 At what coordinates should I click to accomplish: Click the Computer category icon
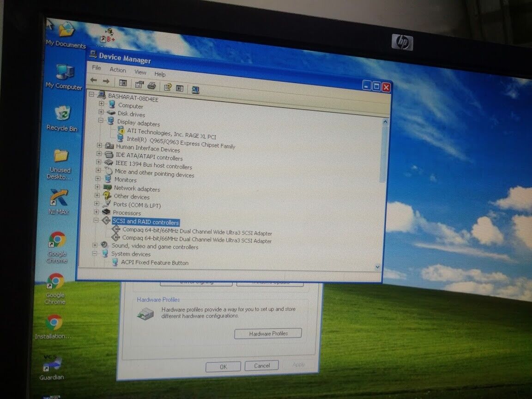112,104
